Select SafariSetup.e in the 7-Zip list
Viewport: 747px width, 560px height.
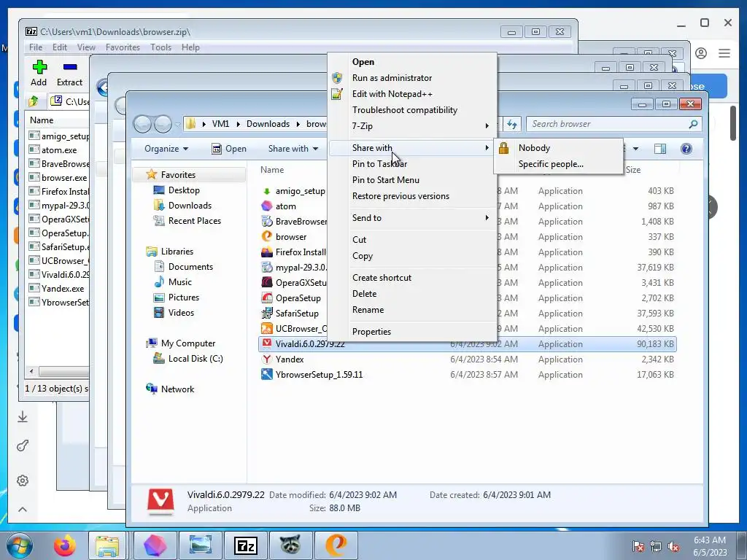[59, 247]
